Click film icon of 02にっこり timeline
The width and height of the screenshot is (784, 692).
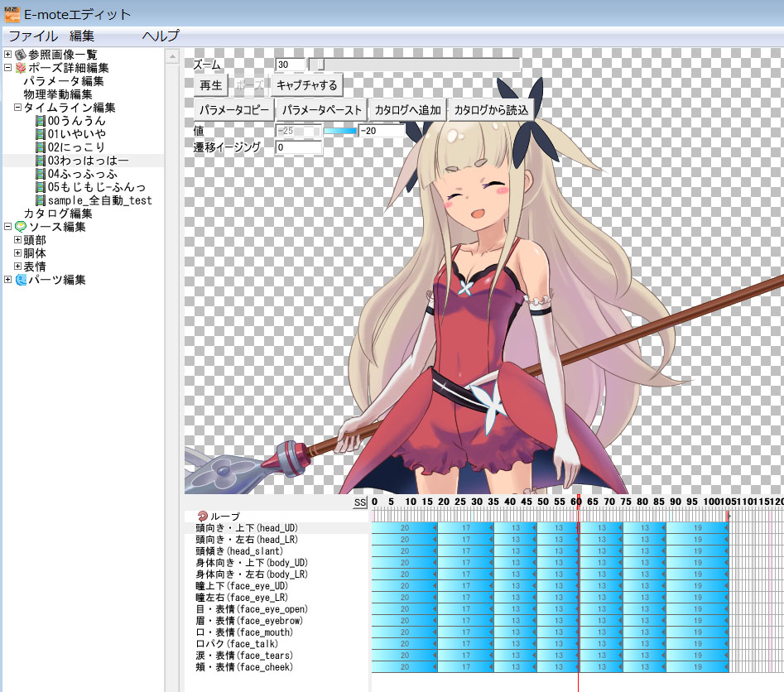pyautogui.click(x=41, y=147)
